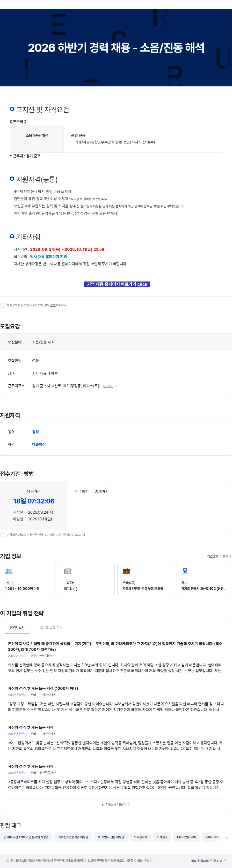Open the 문의 link for incorrect info
Viewport: 232px width, 868px height.
click(53, 305)
